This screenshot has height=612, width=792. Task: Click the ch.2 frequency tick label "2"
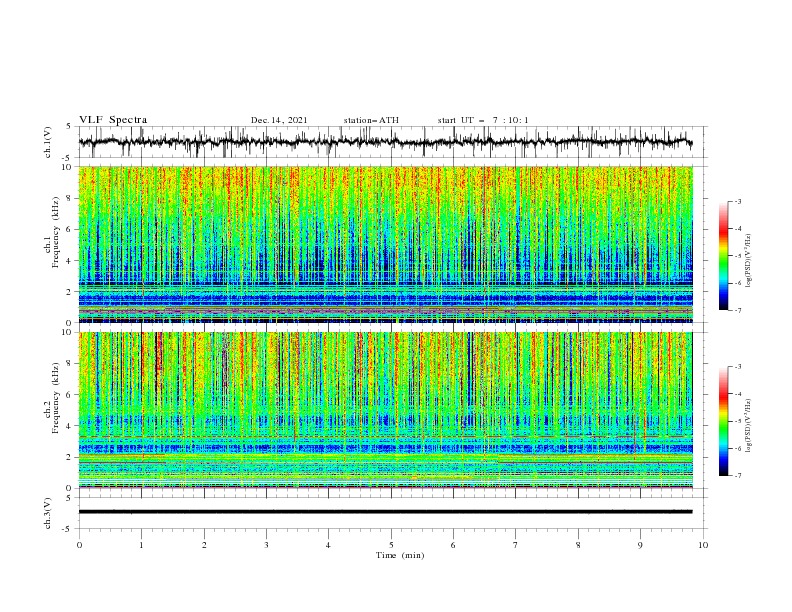click(x=70, y=457)
